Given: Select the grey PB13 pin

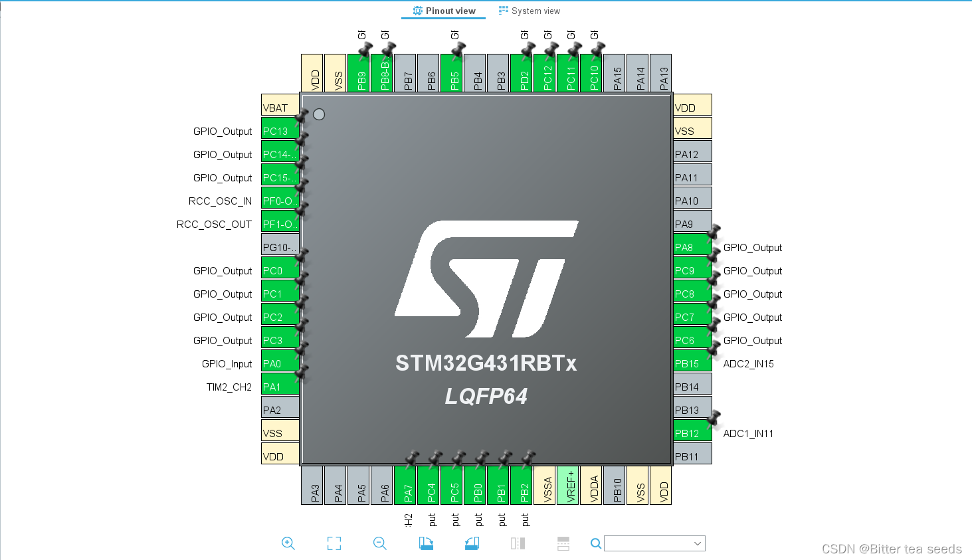Looking at the screenshot, I should (x=692, y=407).
